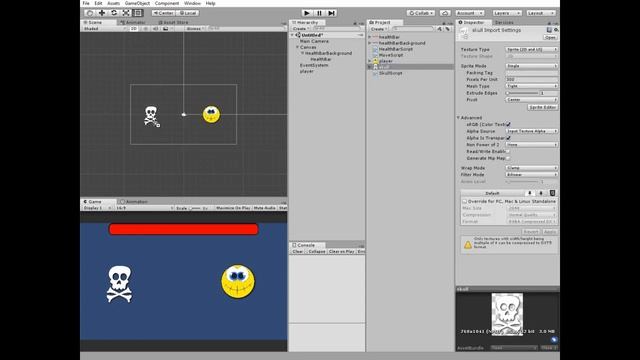Screen dimensions: 640x360
Task: Select the MoveScript asset
Action: [391, 55]
